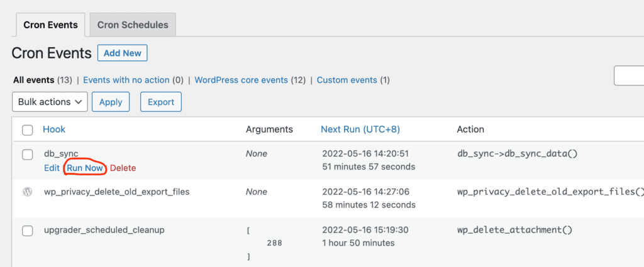This screenshot has width=644, height=267.
Task: Focus the search field at right edge
Action: 629,76
